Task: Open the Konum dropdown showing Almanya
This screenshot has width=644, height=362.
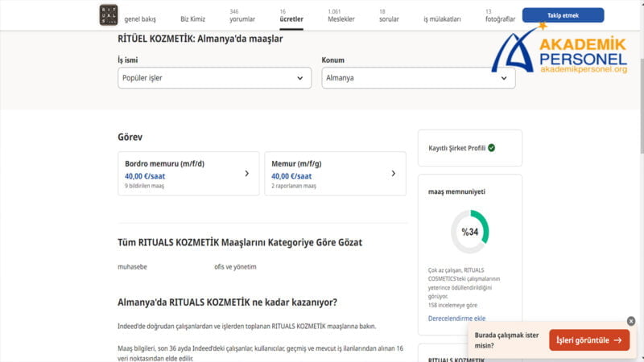Action: [418, 78]
